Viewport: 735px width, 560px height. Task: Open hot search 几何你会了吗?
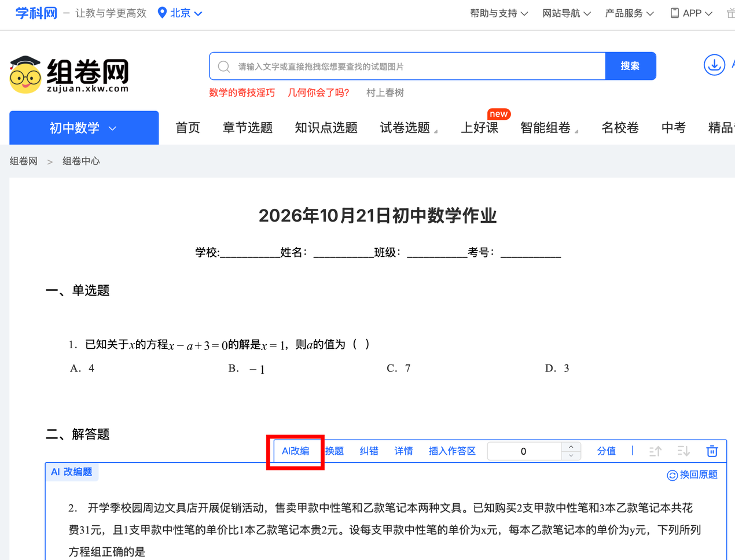coord(318,93)
